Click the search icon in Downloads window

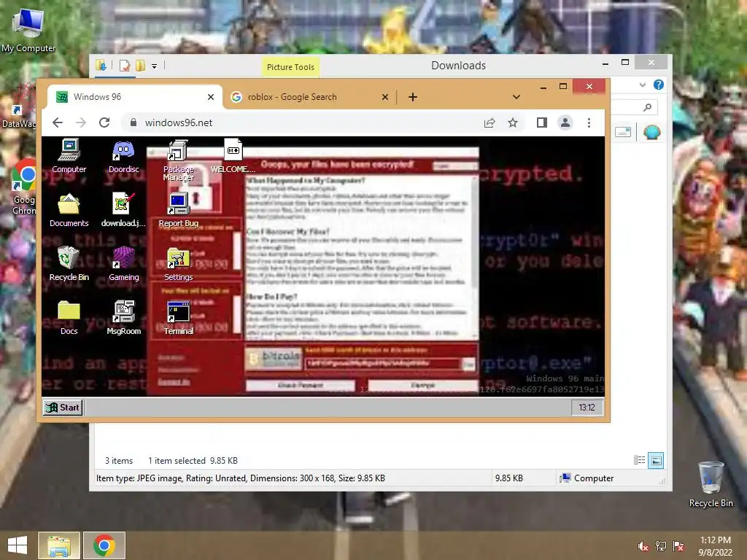647,107
